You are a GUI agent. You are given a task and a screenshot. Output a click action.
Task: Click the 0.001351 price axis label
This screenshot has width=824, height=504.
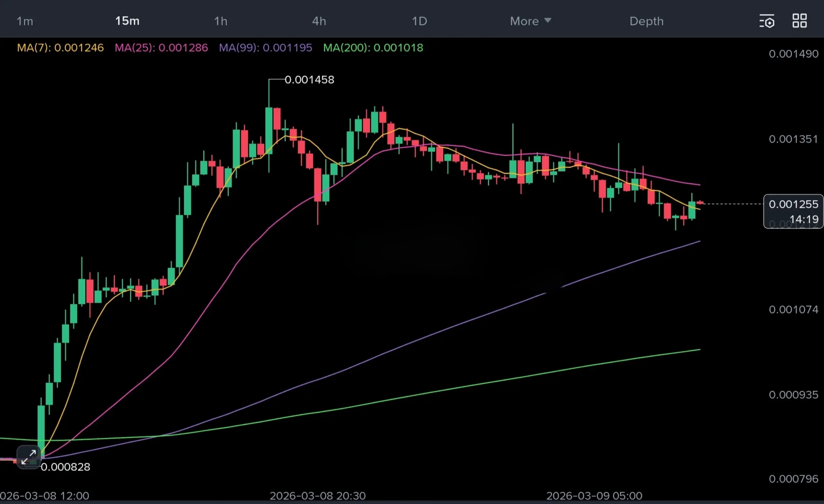[793, 139]
